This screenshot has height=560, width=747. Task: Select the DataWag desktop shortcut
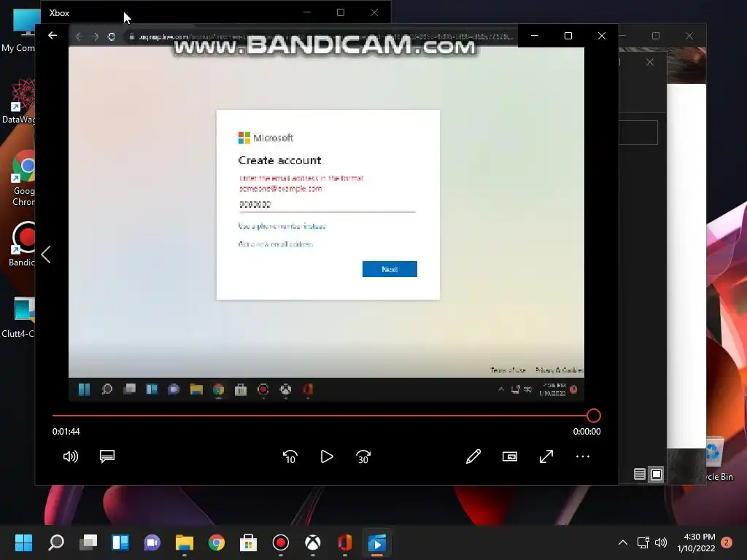tap(18, 101)
